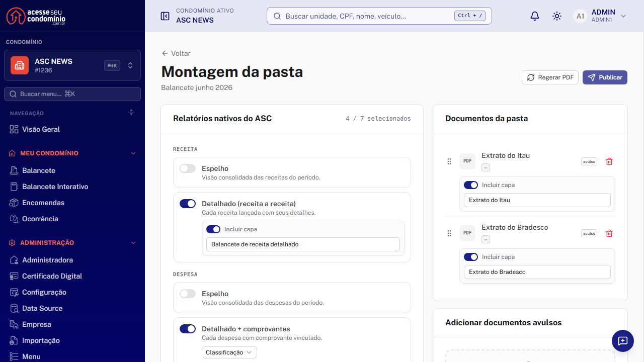Viewport: 644px width, 362px height.
Task: Click the Voltar back link
Action: (176, 53)
